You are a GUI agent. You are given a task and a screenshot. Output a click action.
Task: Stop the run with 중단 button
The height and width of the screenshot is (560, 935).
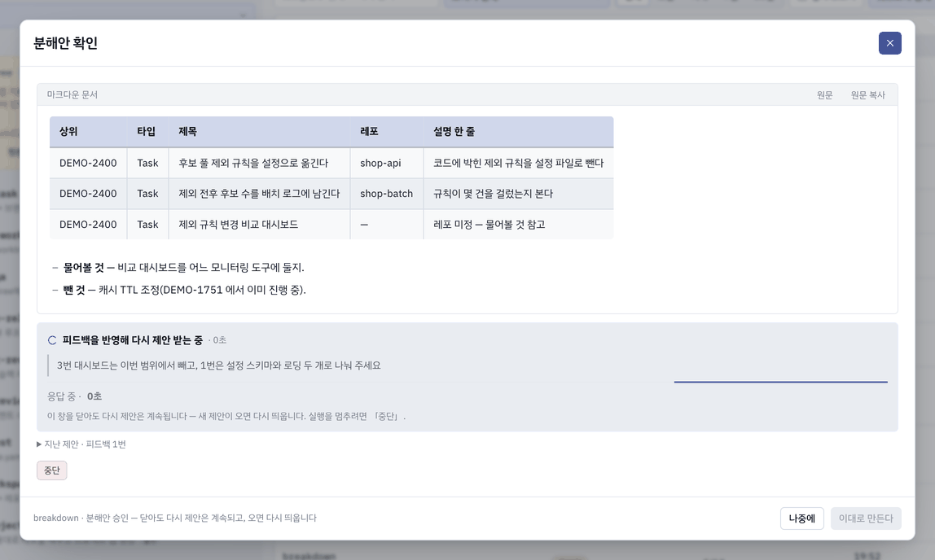tap(52, 470)
